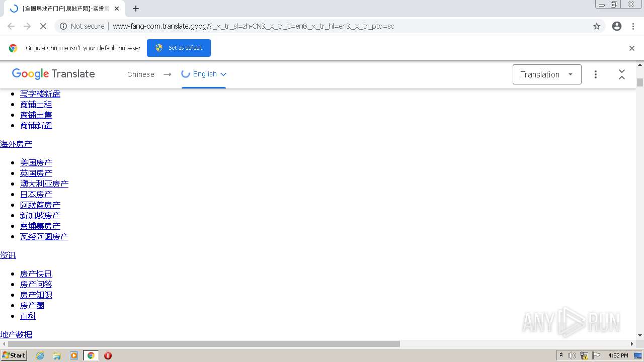Click the Chinese source language label

coord(141,74)
